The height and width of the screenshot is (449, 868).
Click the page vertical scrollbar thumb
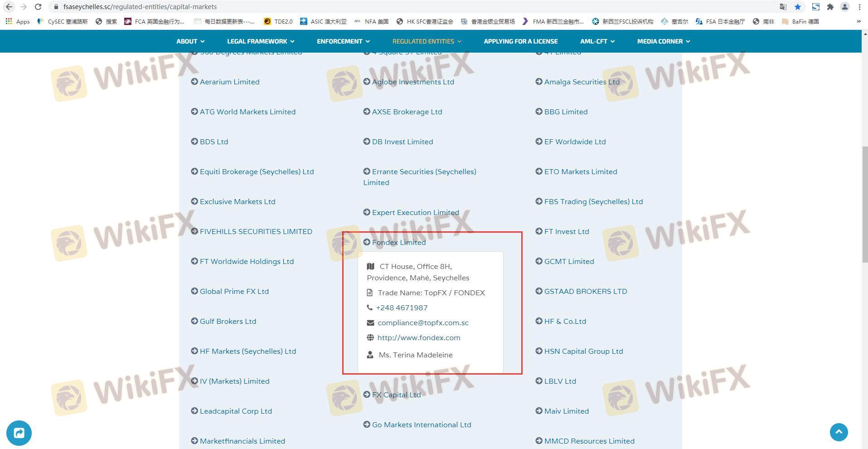[864, 204]
